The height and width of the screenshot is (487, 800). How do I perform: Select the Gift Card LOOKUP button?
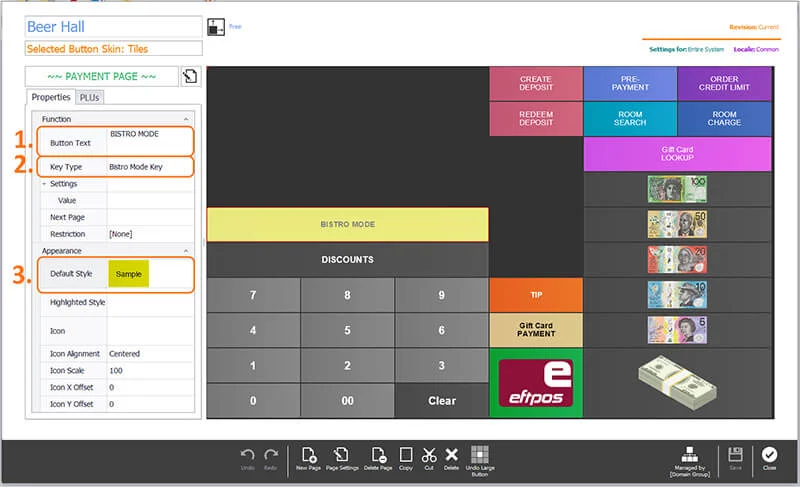pos(678,154)
